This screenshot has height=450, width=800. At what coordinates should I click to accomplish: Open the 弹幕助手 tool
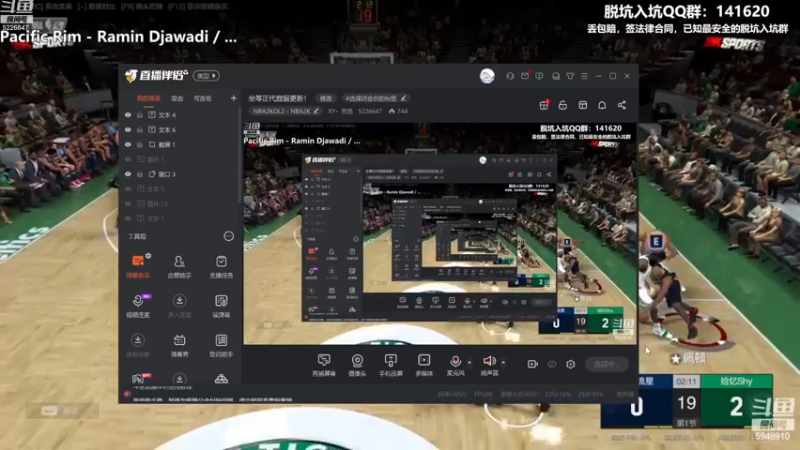tap(138, 266)
